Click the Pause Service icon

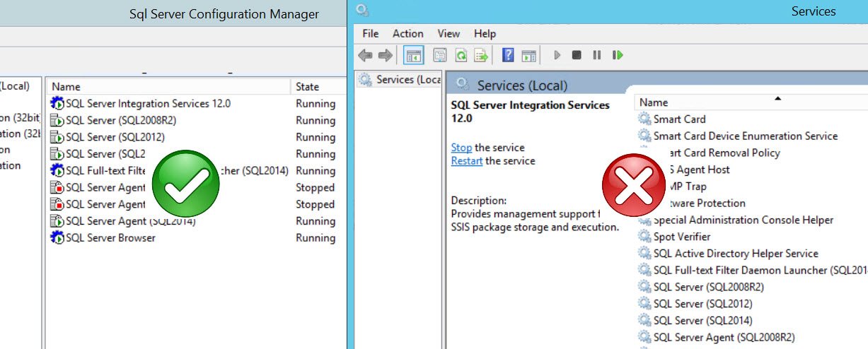[597, 55]
